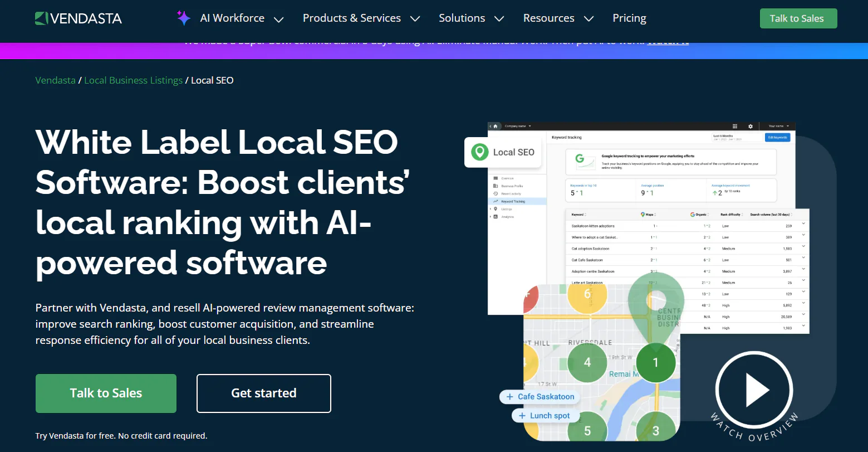Screen dimensions: 868x452
Task: Click the plus icon on the Cafe Saskatoon chip
Action: [509, 397]
